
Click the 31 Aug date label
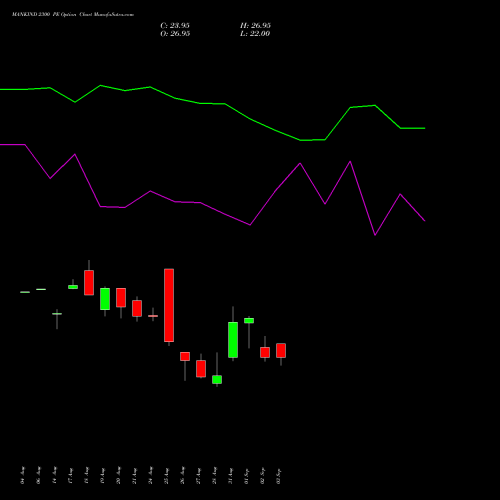[x=230, y=475]
